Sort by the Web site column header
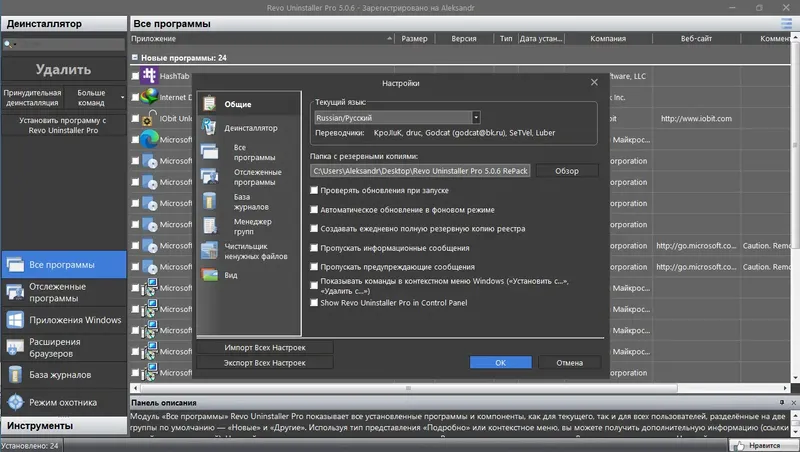 click(x=696, y=38)
